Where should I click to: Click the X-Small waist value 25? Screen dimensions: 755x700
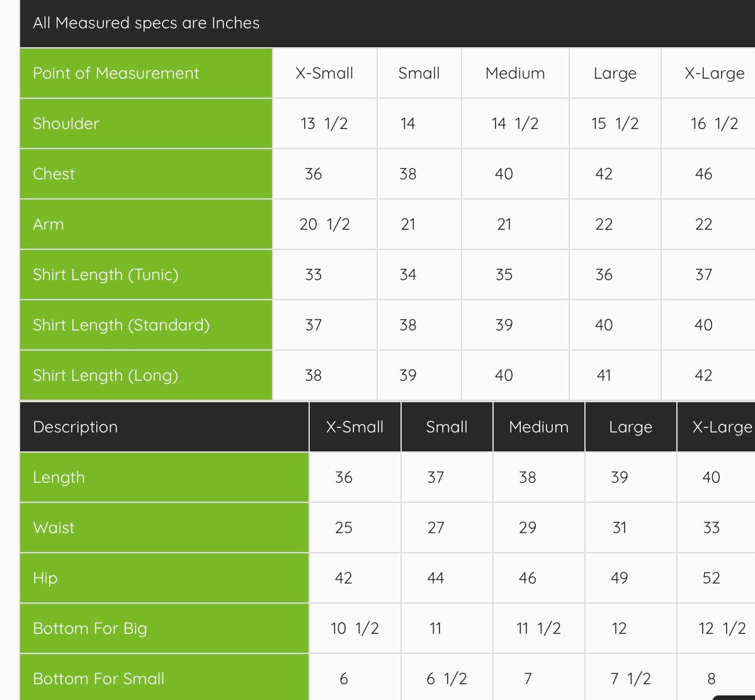344,528
